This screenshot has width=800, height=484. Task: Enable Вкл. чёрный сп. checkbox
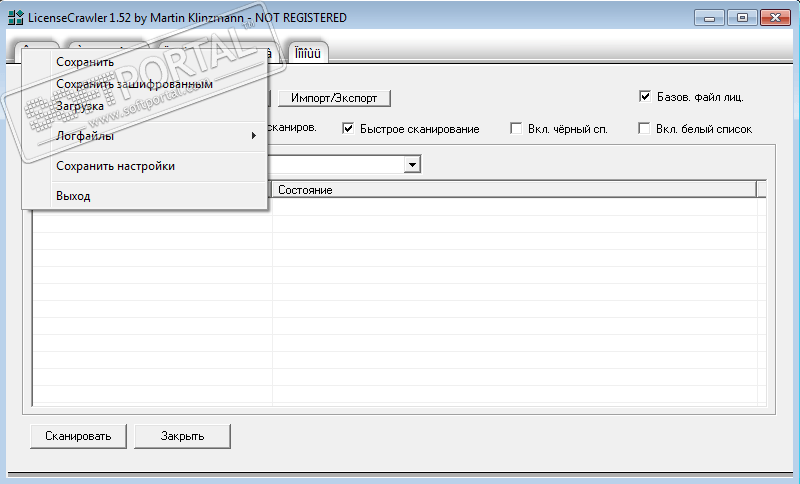point(516,129)
